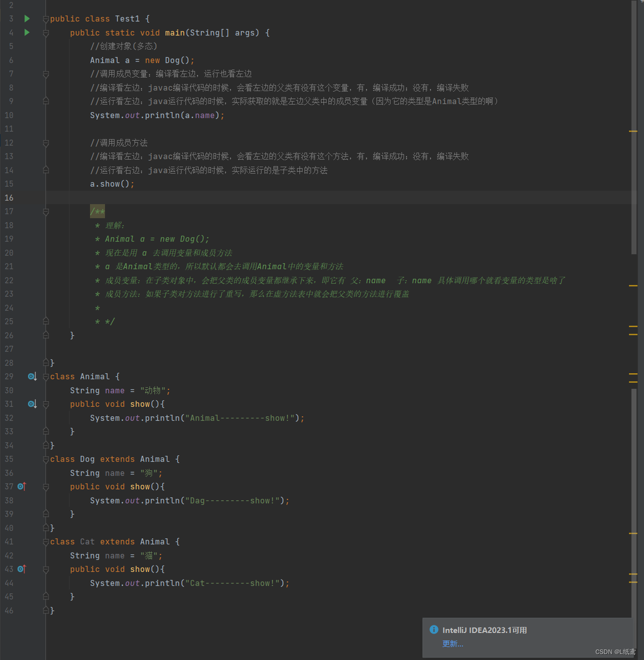Go to overridden method from Dog show() icon
This screenshot has height=660, width=644.
tap(21, 486)
